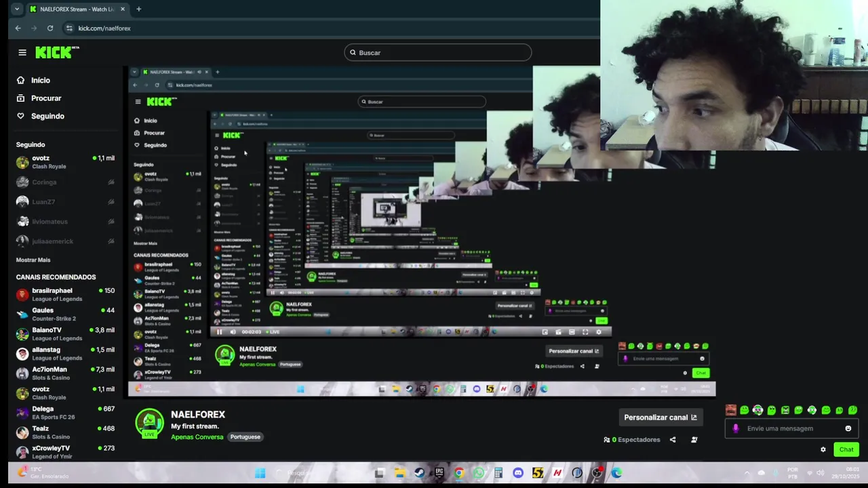Click the Seguindo heart icon
The image size is (868, 488).
[x=20, y=116]
